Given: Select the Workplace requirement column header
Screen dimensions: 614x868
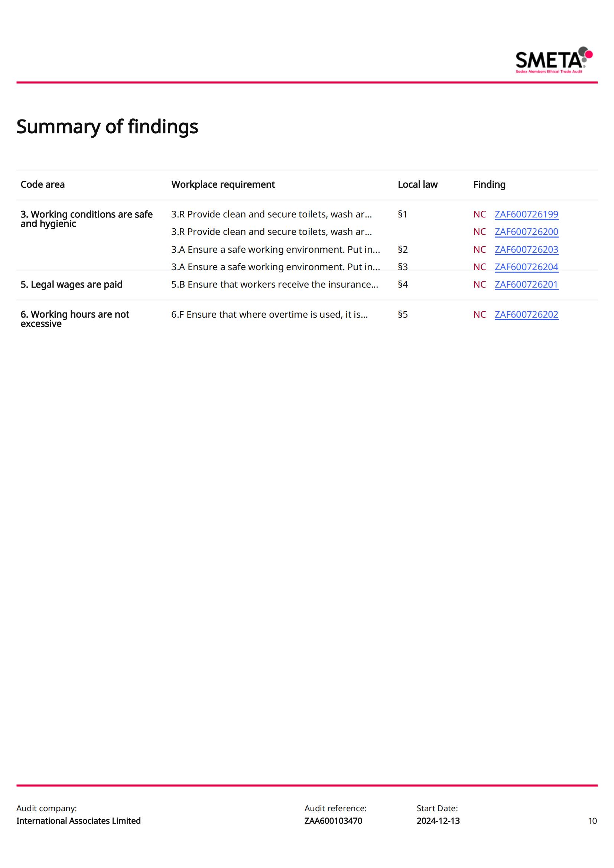Looking at the screenshot, I should point(223,184).
